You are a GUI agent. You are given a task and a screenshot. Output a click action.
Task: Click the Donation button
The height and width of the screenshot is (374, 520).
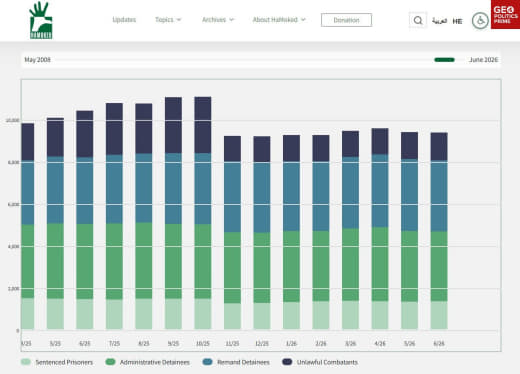tap(346, 20)
